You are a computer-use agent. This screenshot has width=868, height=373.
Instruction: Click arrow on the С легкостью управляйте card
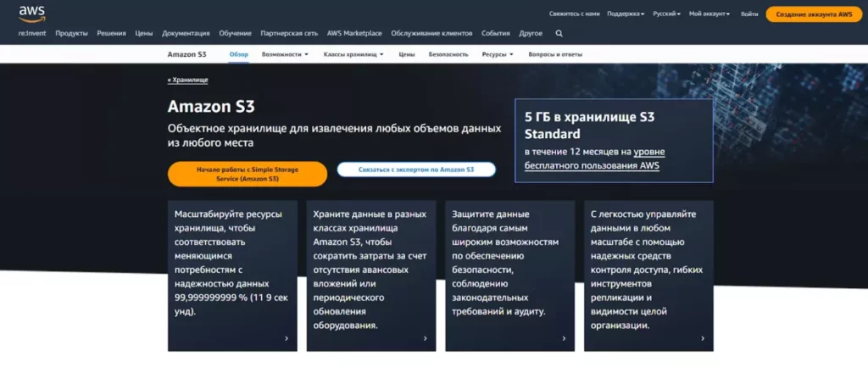click(x=703, y=338)
